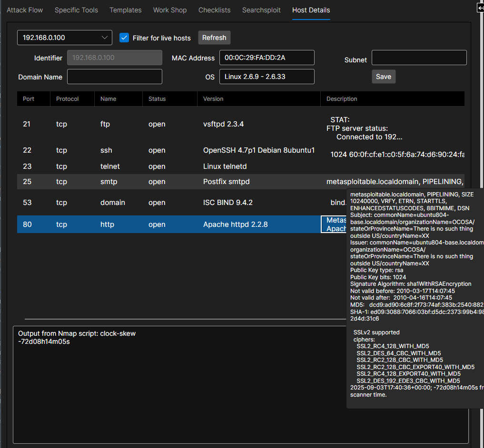Image resolution: width=484 pixels, height=448 pixels.
Task: Switch to the Attack Flow tab
Action: pyautogui.click(x=26, y=10)
